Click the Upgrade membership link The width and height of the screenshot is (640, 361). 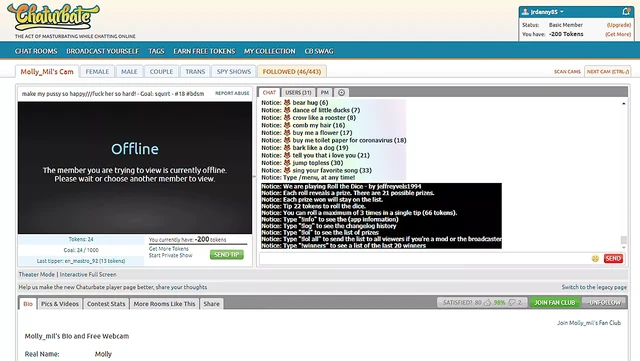(x=619, y=25)
